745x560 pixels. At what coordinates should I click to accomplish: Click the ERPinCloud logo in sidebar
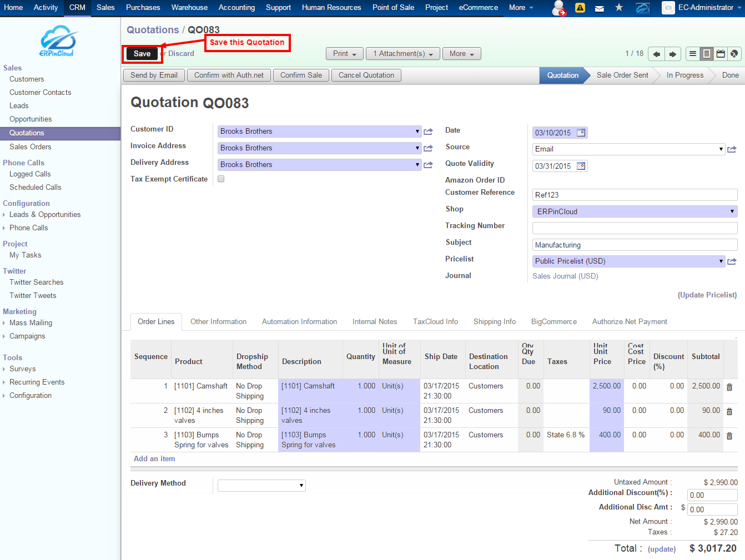57,41
